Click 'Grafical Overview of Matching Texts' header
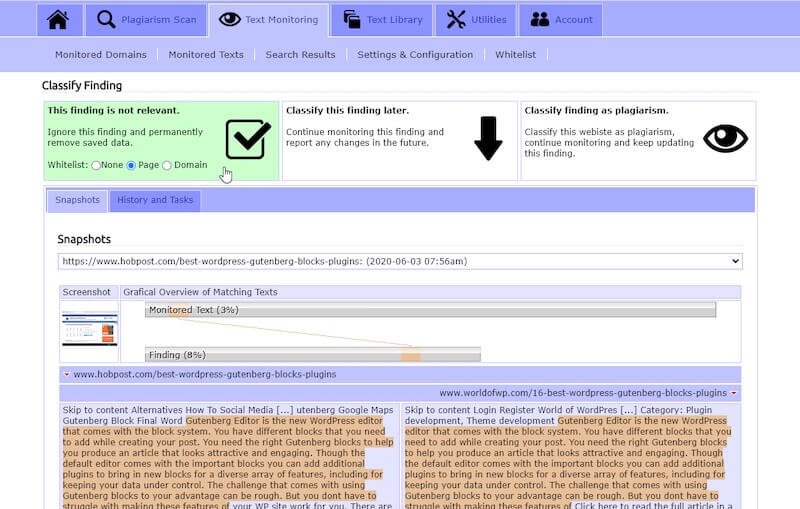800x509 pixels. click(200, 292)
